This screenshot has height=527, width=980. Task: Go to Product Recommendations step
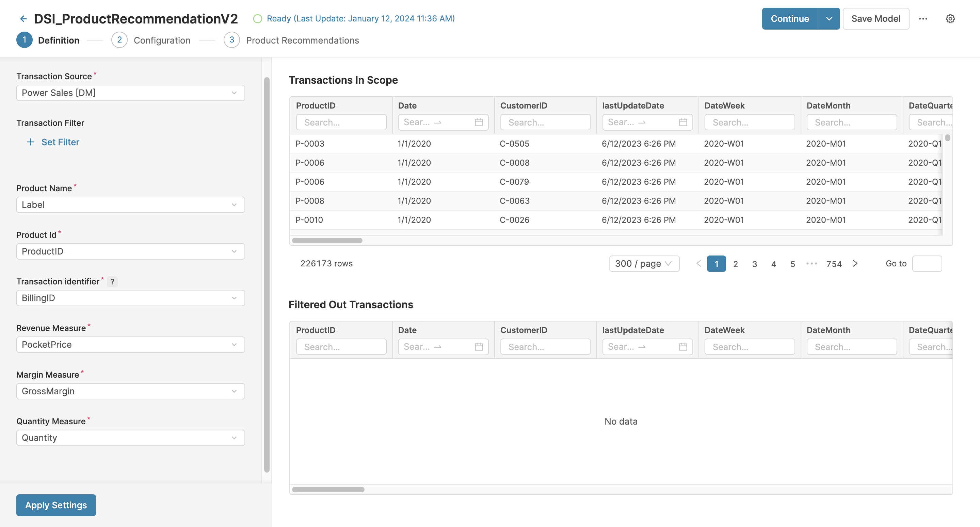(x=302, y=40)
